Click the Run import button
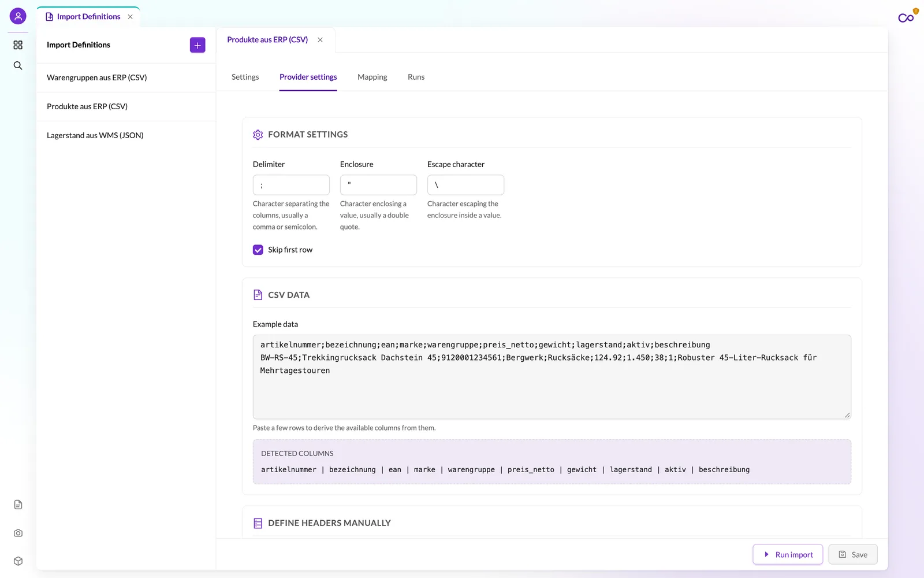The height and width of the screenshot is (578, 924). 788,554
